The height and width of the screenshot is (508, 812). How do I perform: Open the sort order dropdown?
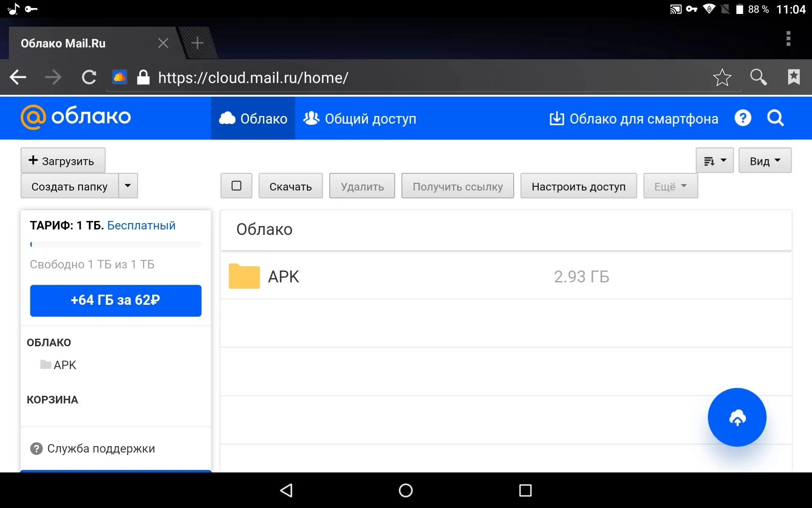click(715, 160)
